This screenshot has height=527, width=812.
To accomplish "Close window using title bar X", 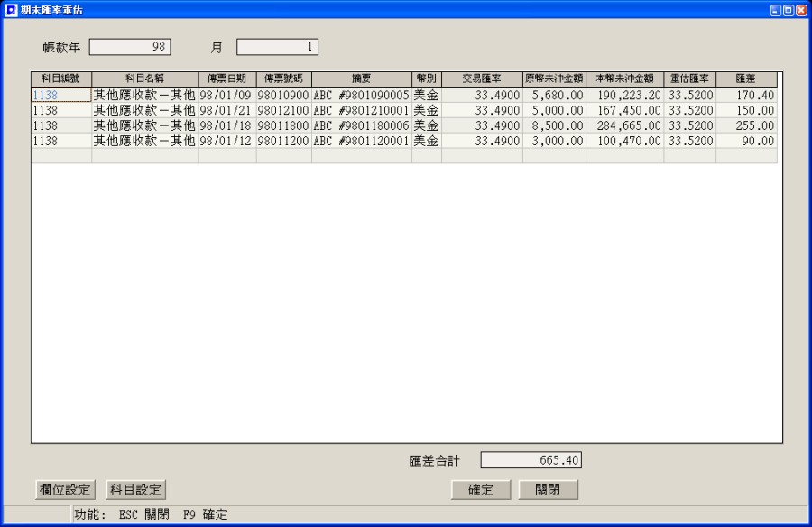I will coord(801,10).
